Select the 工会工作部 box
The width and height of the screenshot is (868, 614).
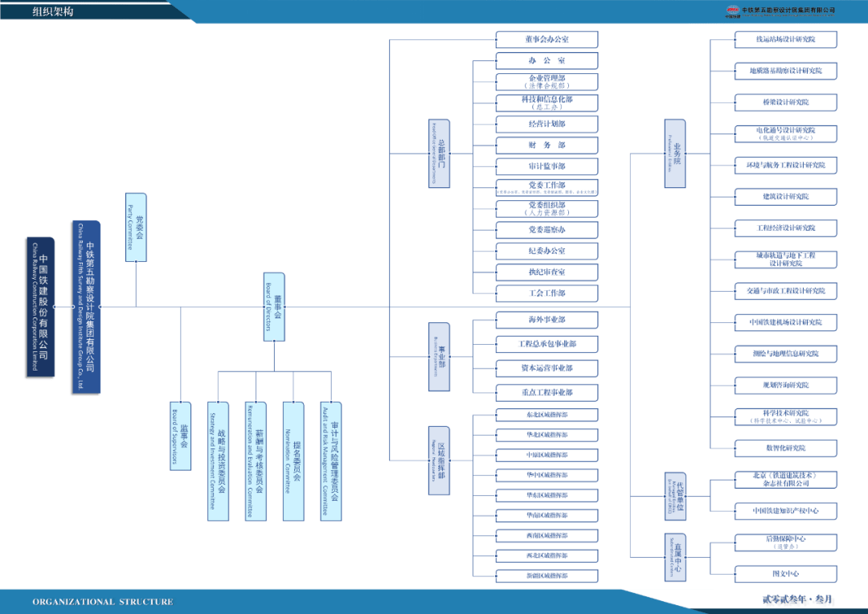[547, 293]
